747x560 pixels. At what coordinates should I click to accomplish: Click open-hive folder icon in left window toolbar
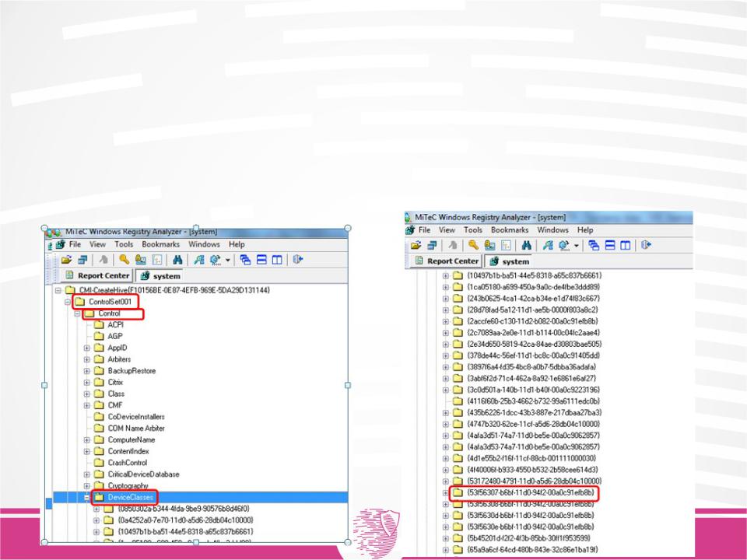click(x=66, y=260)
